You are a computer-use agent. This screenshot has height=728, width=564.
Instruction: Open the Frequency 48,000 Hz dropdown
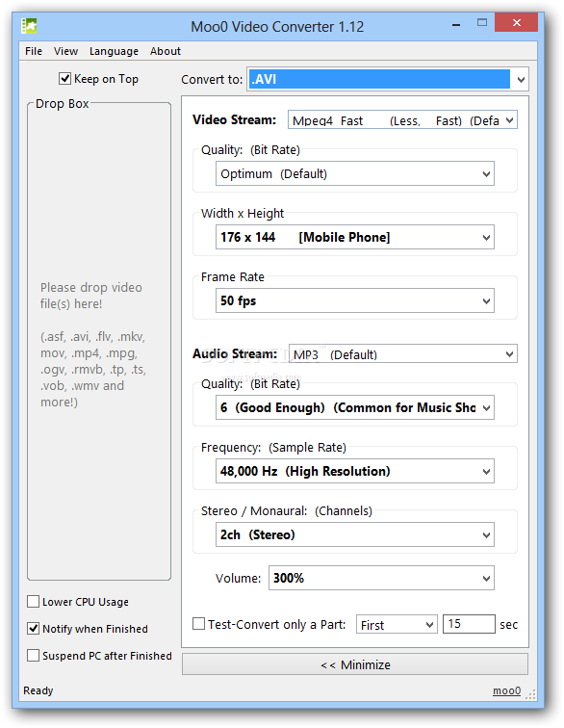pyautogui.click(x=354, y=471)
